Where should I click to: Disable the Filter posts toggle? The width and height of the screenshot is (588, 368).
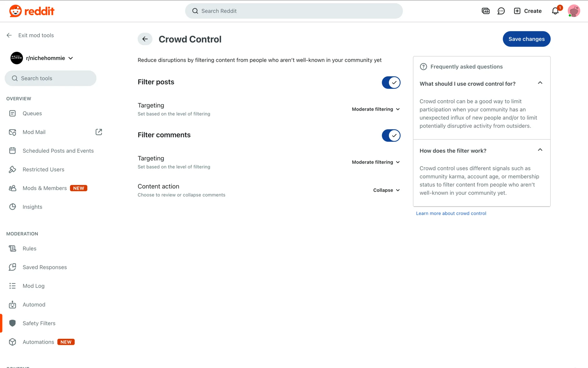391,82
